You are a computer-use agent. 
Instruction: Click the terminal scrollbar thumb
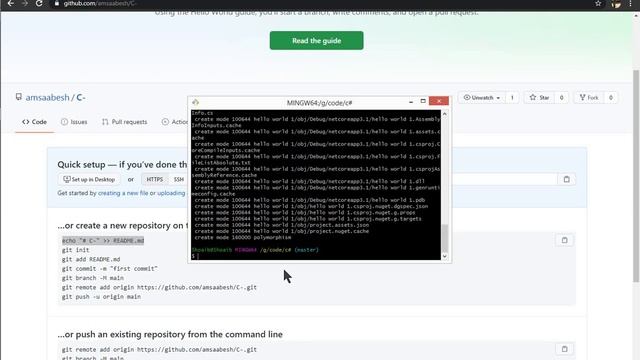tap(444, 238)
